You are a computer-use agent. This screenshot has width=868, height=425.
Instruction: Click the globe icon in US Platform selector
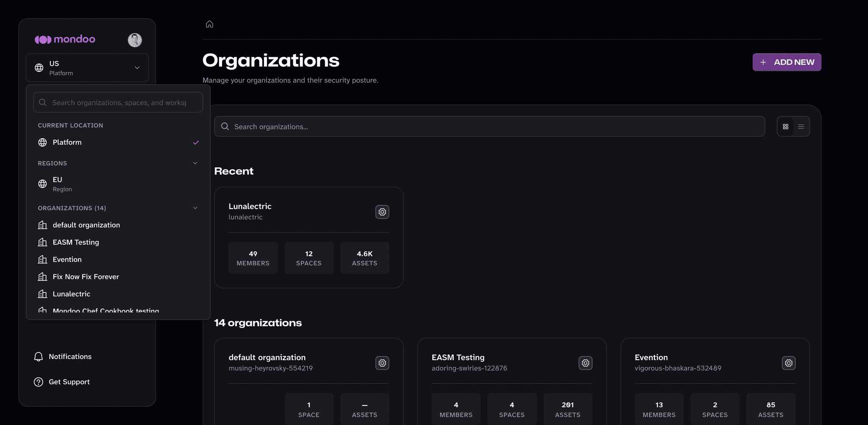(39, 68)
